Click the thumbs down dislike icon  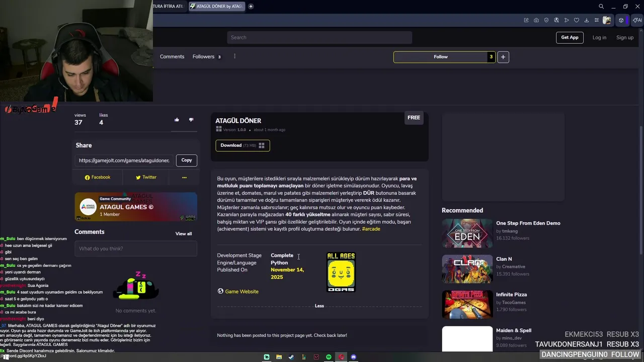191,120
